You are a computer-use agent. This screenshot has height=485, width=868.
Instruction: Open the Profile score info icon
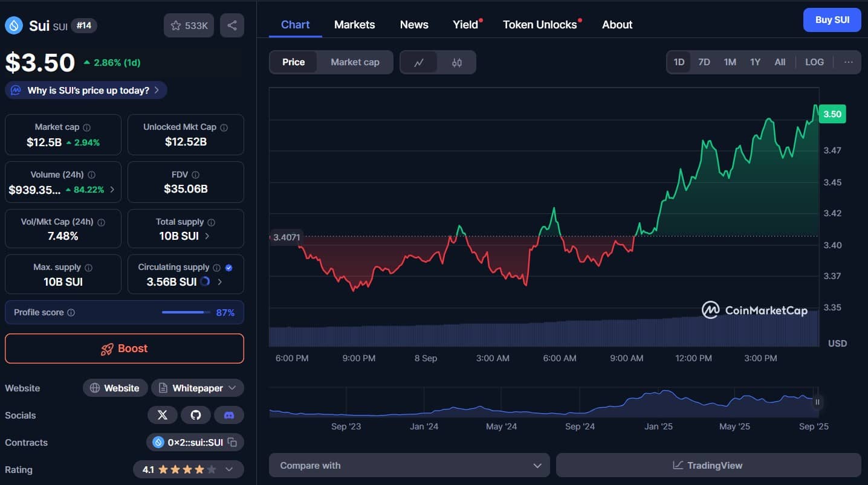pos(71,313)
